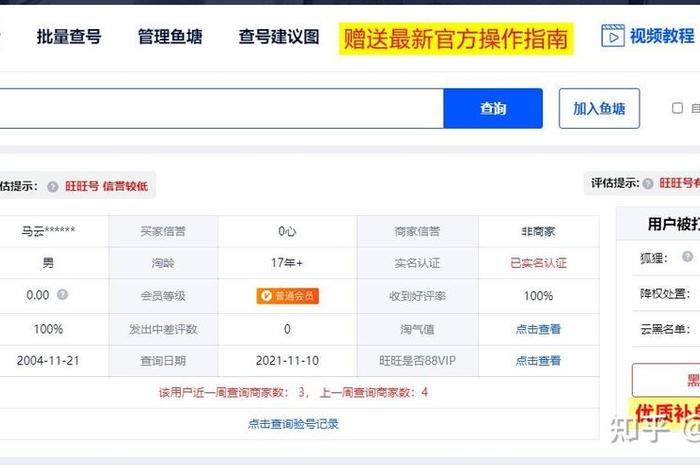
Task: Click the blue 查询 button
Action: point(493,108)
